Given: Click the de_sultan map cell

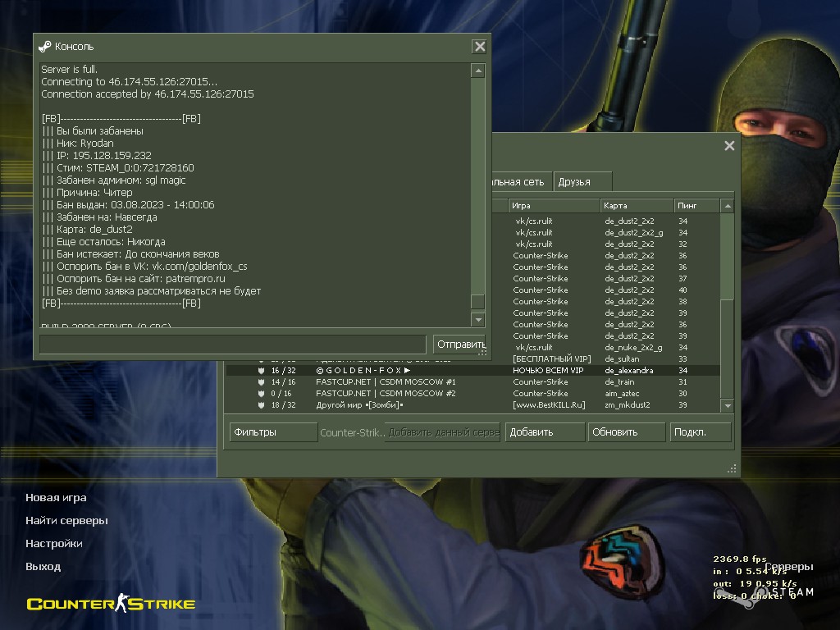Looking at the screenshot, I should [x=622, y=359].
